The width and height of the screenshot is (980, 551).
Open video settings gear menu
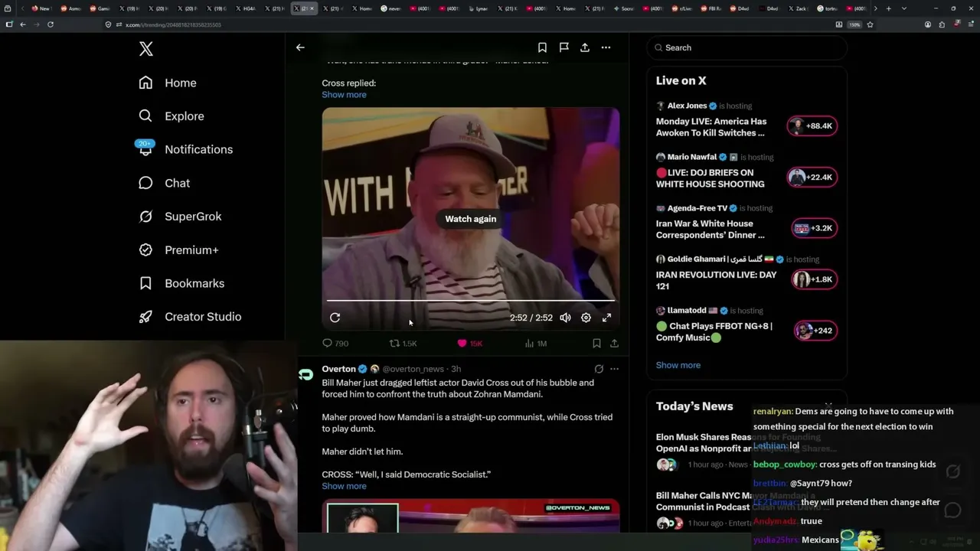point(586,318)
